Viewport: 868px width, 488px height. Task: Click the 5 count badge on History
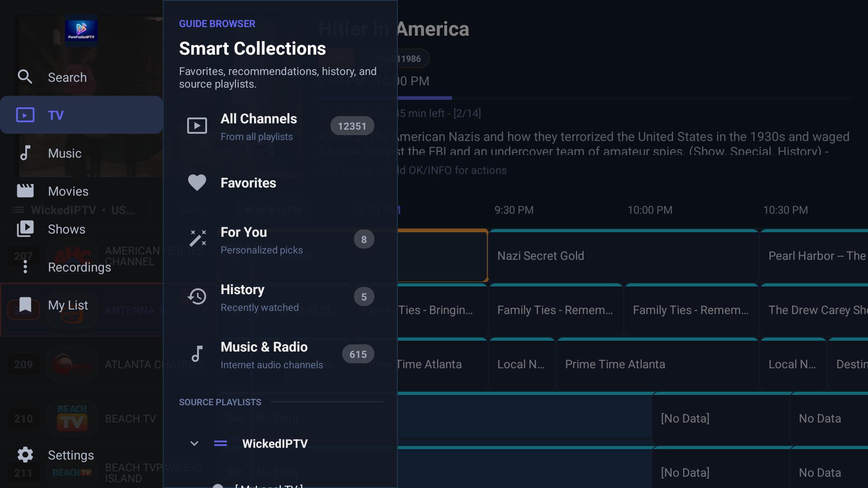364,297
